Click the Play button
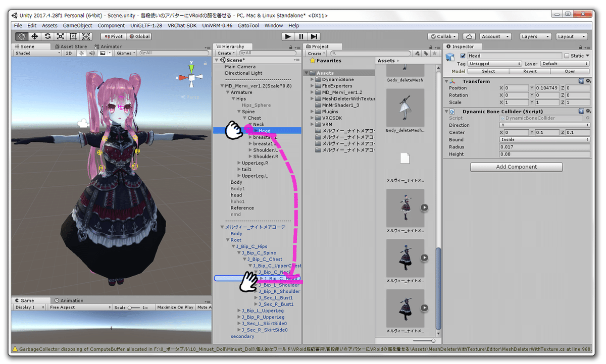 click(288, 36)
